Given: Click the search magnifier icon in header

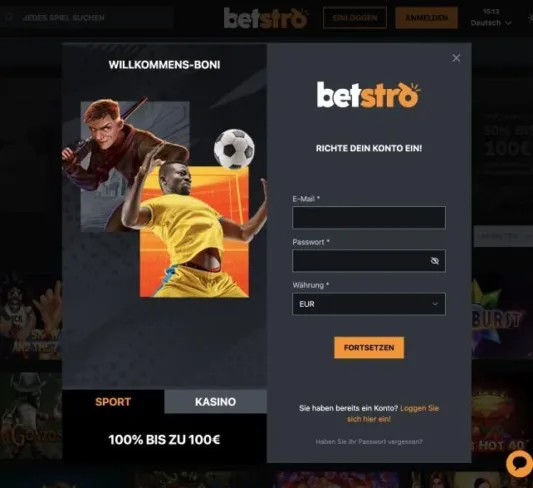Looking at the screenshot, I should coord(9,17).
